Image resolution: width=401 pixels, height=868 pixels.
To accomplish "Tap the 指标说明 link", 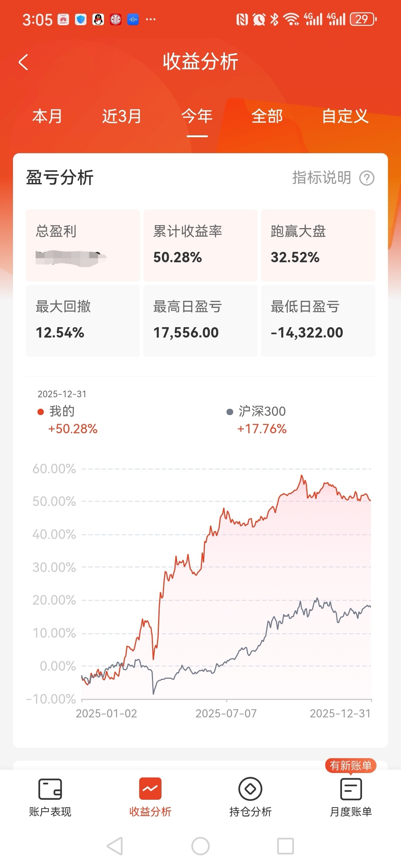I will pyautogui.click(x=322, y=178).
